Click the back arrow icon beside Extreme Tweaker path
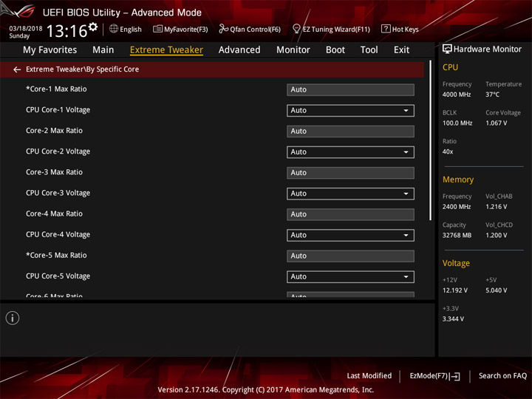Image resolution: width=532 pixels, height=399 pixels. point(17,69)
